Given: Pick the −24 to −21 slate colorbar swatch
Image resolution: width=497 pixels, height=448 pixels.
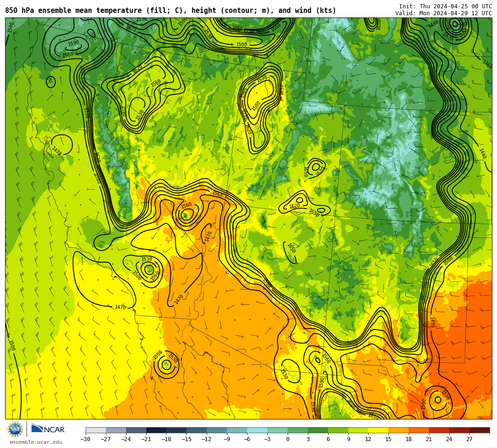Looking at the screenshot, I should click(136, 431).
